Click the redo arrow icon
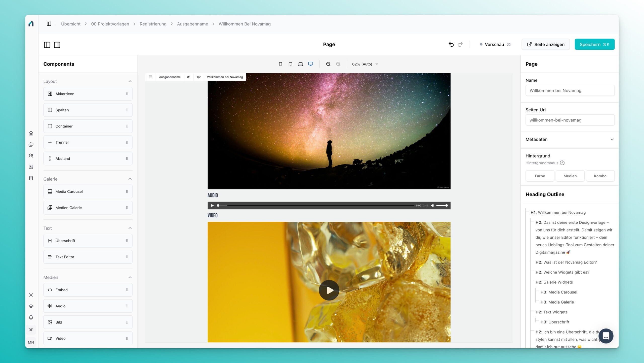 pyautogui.click(x=460, y=44)
